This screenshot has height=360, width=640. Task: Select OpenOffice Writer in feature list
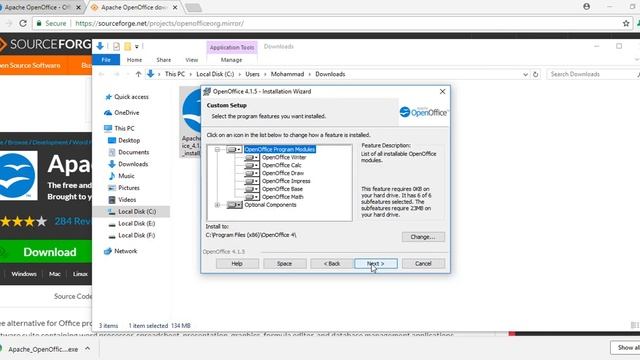(284, 157)
